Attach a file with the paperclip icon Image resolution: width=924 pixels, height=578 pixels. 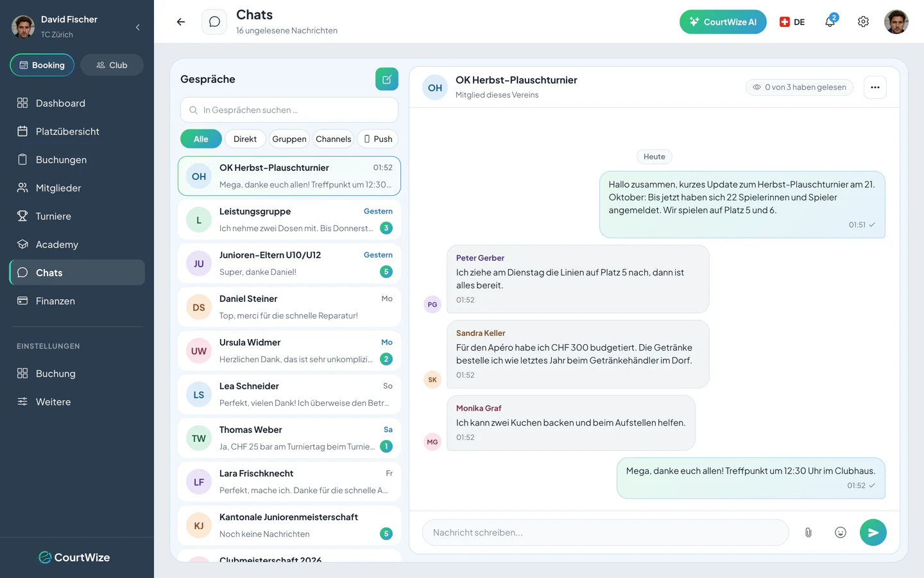tap(809, 532)
